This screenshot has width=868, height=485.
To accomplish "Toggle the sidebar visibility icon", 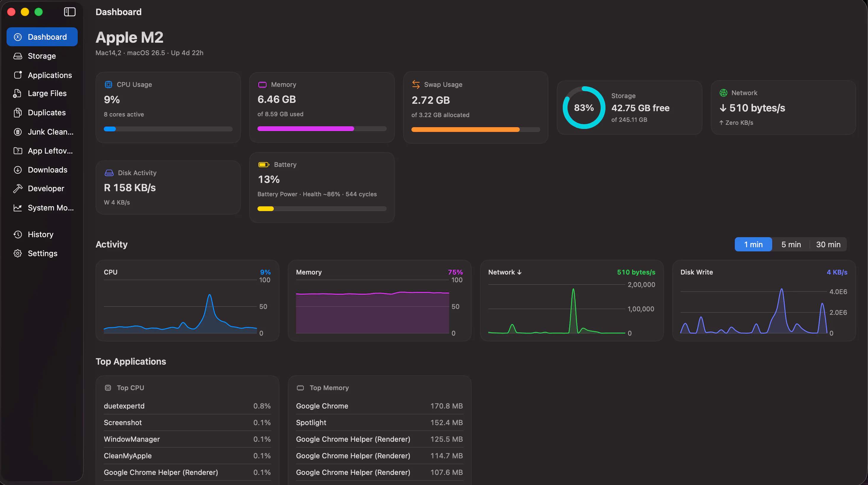I will [69, 12].
